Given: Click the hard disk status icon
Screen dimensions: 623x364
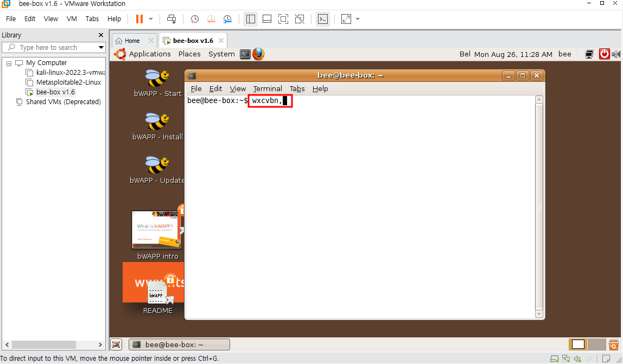Looking at the screenshot, I should (x=554, y=359).
